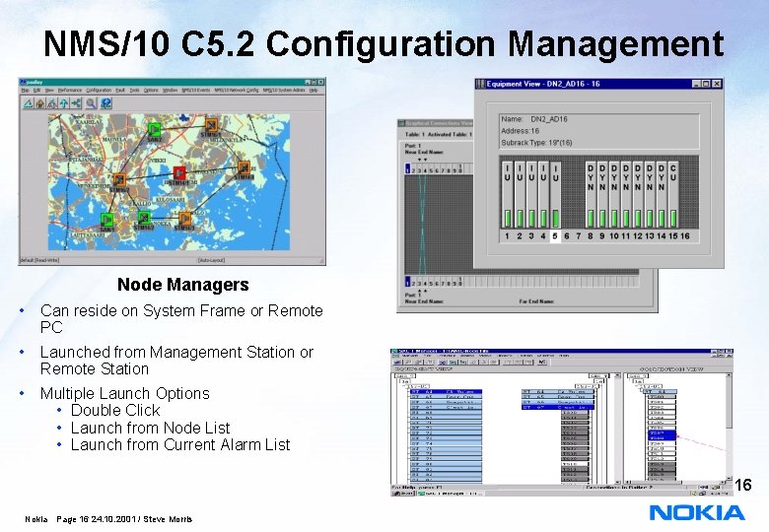
Task: Select dark blue ST 67 row in middle list
Action: click(558, 407)
